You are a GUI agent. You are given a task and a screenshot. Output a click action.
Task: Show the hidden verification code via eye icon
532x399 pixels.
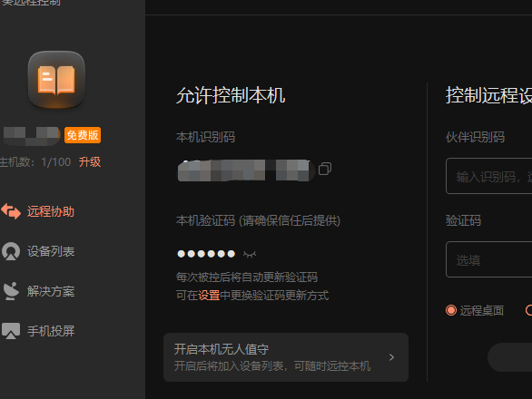[250, 254]
